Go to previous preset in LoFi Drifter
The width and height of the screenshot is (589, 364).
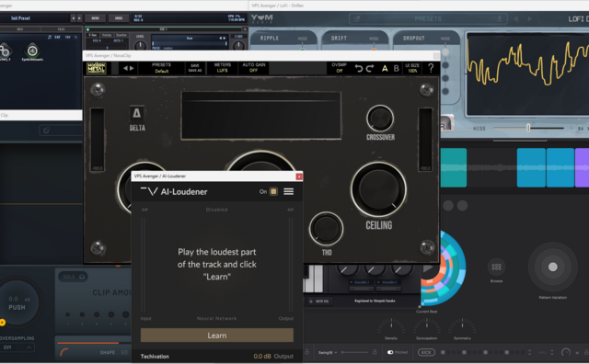[x=516, y=18]
